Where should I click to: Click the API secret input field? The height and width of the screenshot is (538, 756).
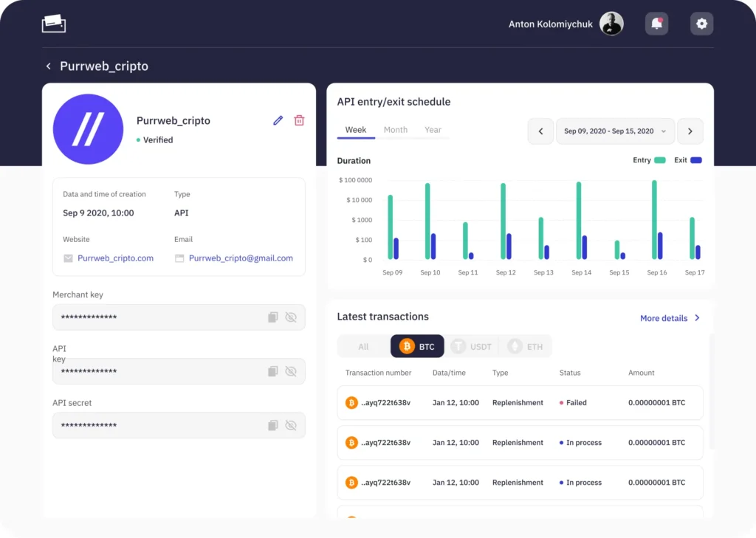[179, 425]
